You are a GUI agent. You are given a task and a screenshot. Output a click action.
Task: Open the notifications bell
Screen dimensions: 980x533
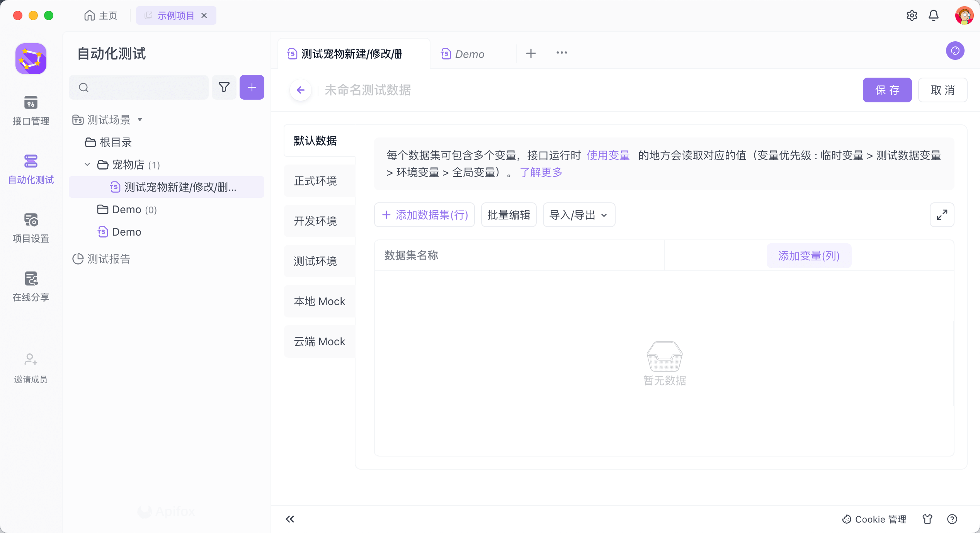click(933, 15)
